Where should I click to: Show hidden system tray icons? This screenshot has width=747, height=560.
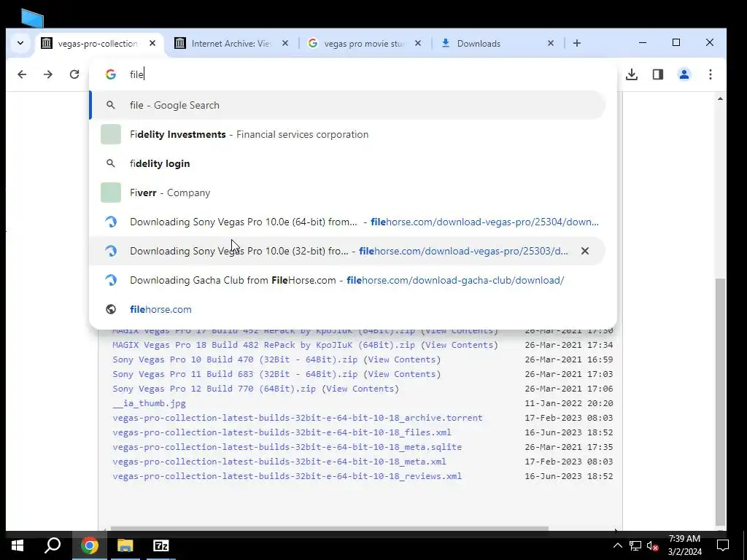pos(617,545)
